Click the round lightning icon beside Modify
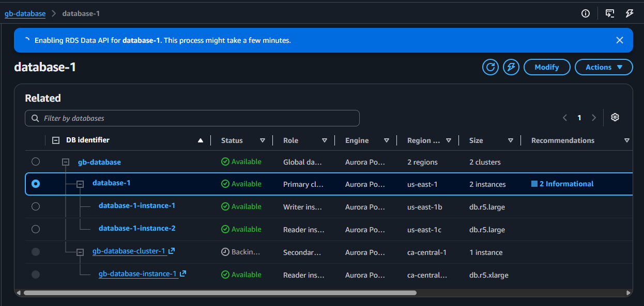This screenshot has width=644, height=306. coord(511,67)
